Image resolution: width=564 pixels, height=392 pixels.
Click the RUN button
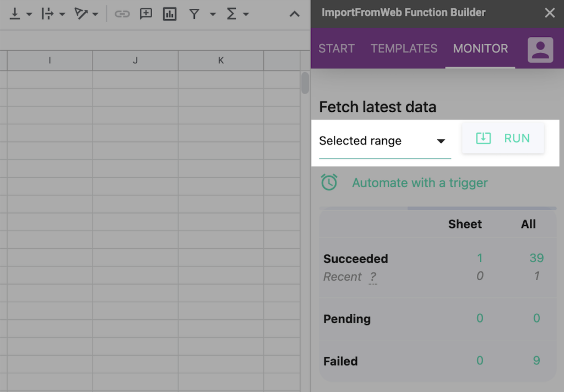[x=503, y=138]
